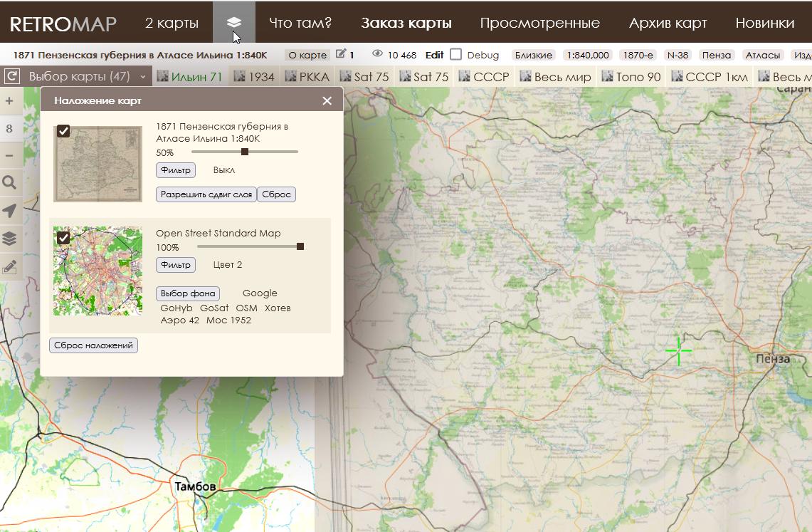The image size is (812, 532).
Task: Click the minus zoom control
Action: click(x=10, y=155)
